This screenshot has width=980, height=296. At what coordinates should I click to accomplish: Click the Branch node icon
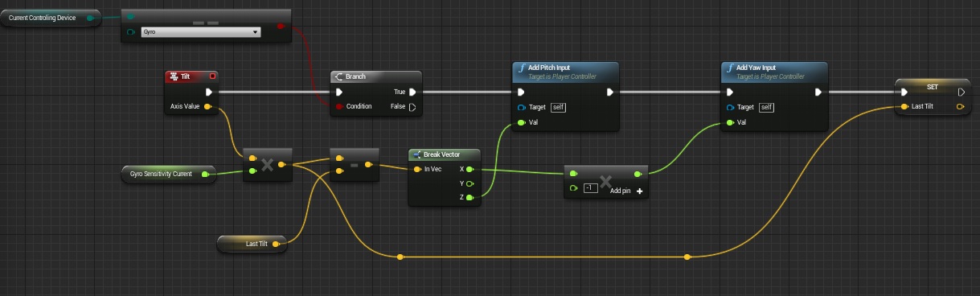338,76
